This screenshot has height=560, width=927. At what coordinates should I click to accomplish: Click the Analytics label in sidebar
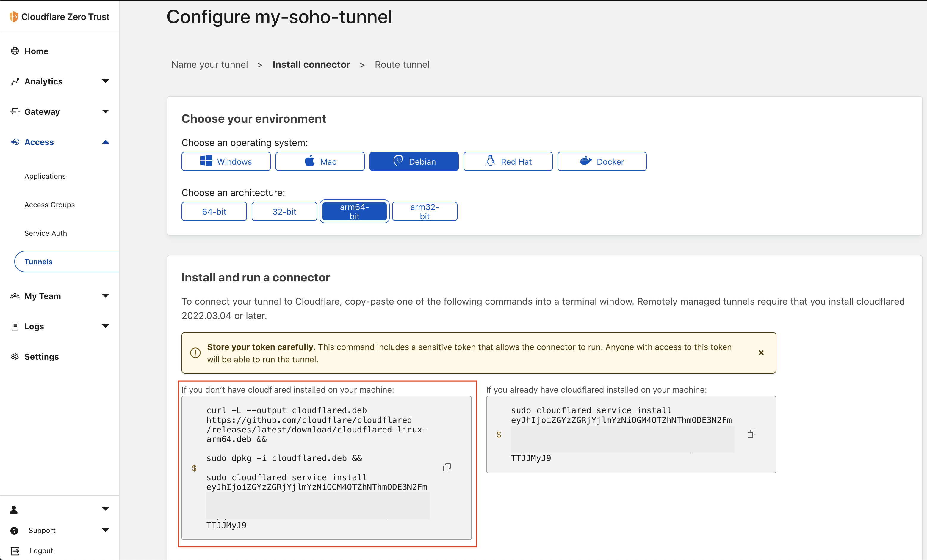click(43, 81)
